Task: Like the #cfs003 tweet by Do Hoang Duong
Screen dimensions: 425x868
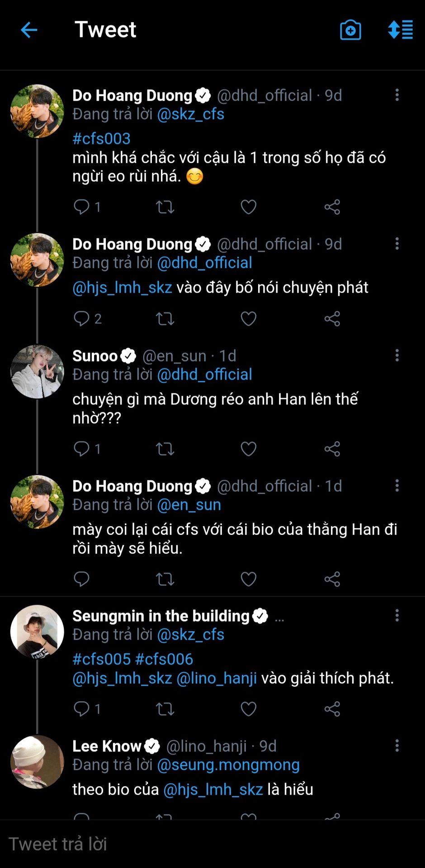Action: point(248,207)
